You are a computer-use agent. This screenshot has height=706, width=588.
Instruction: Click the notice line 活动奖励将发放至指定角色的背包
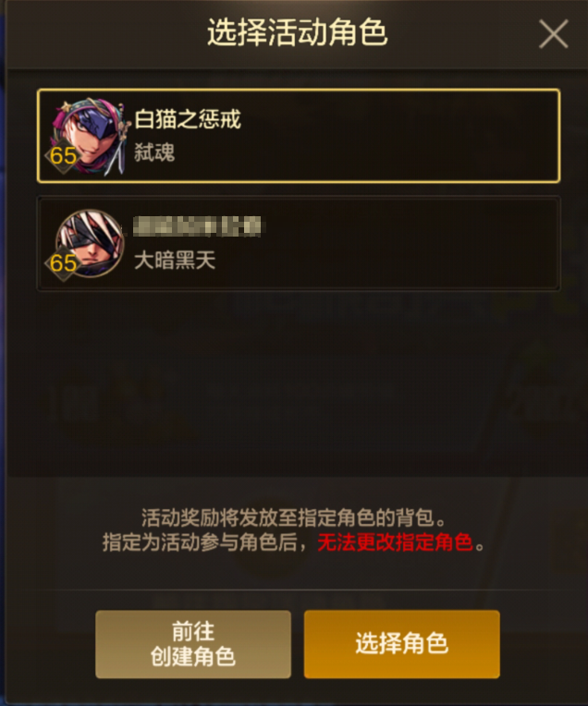(293, 517)
